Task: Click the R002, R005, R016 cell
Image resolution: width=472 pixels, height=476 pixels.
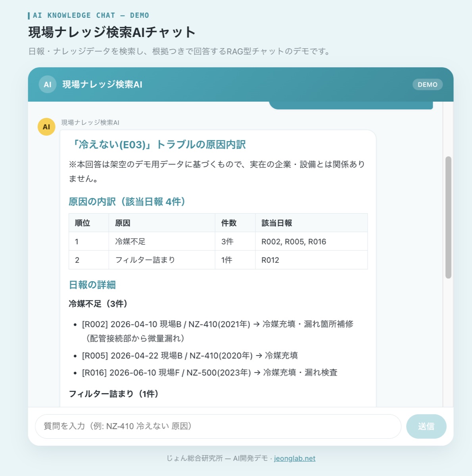Action: [311, 242]
